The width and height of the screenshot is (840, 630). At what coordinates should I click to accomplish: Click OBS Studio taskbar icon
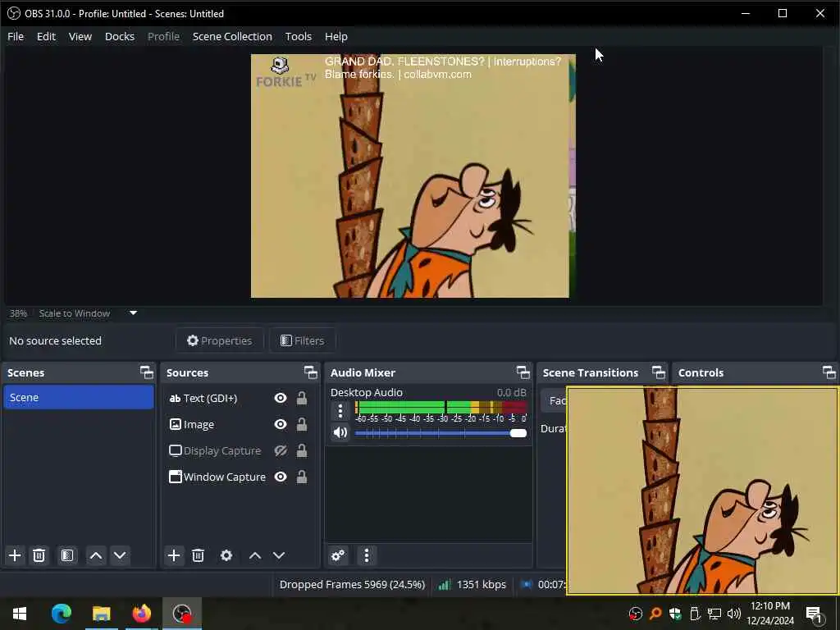point(182,614)
